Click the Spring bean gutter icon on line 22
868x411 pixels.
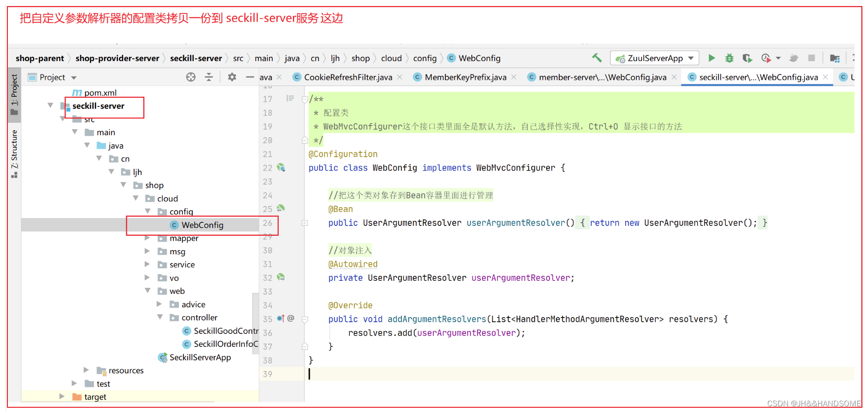(x=281, y=167)
